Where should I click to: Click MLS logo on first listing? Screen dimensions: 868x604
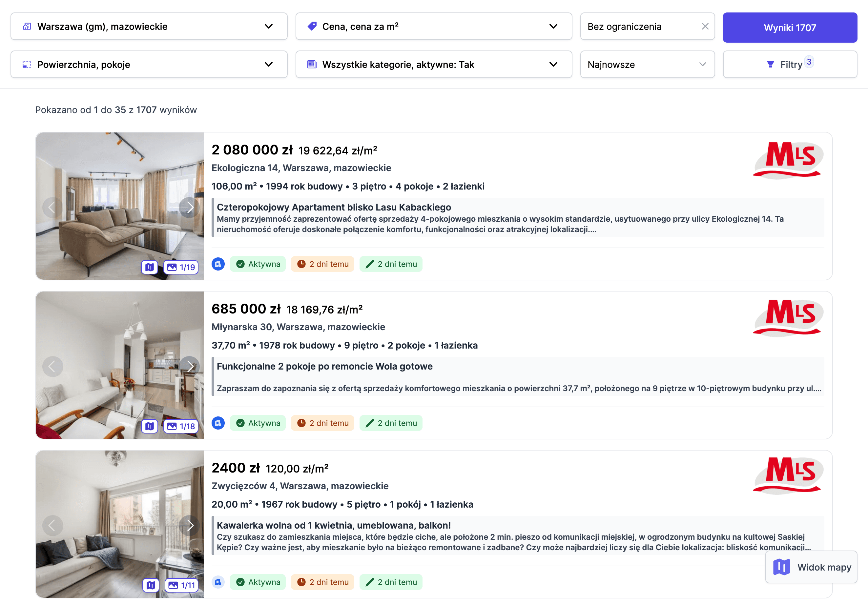[x=788, y=159]
